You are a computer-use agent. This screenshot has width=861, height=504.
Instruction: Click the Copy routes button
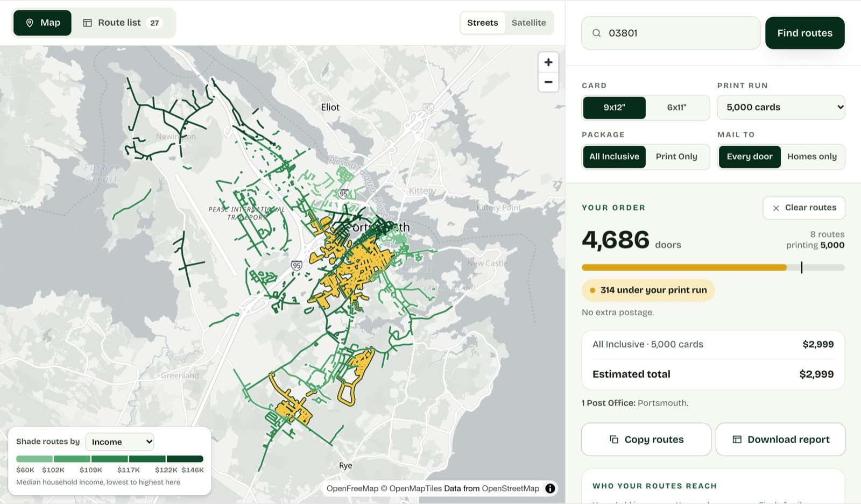[646, 439]
